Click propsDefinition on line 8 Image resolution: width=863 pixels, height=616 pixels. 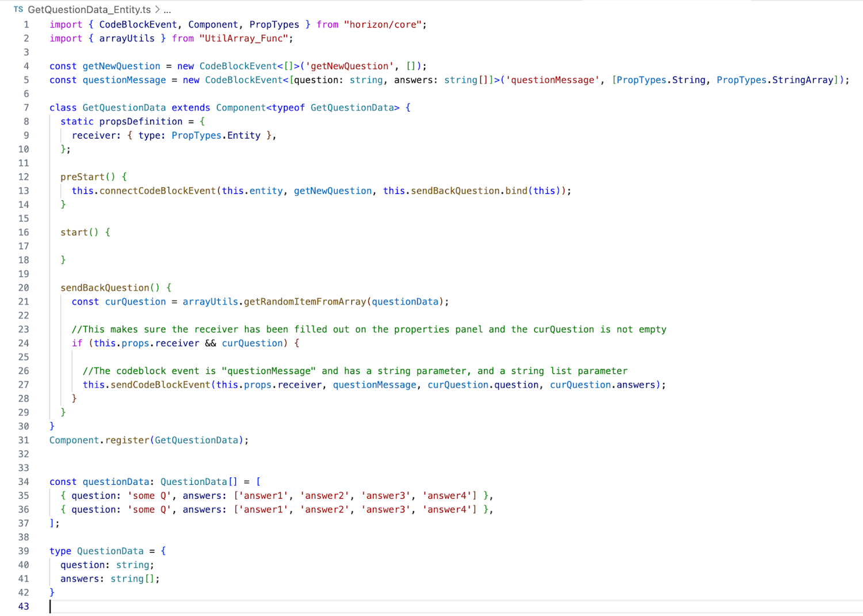point(141,121)
